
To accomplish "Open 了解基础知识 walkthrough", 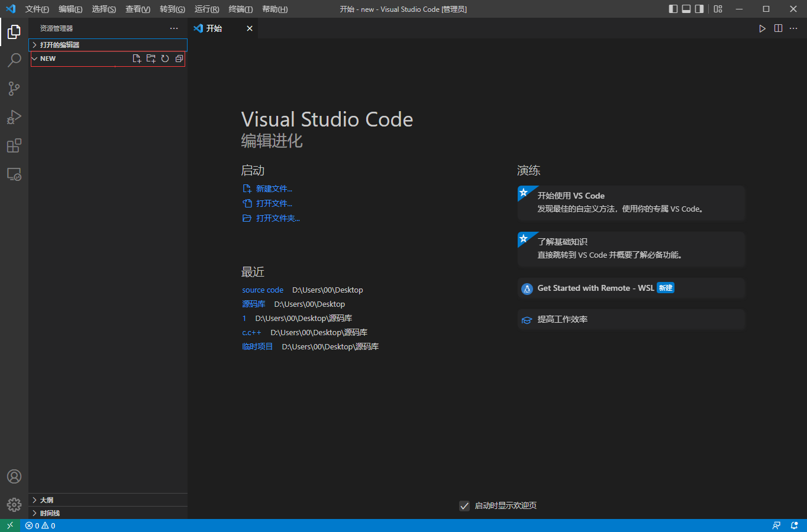I will click(631, 249).
